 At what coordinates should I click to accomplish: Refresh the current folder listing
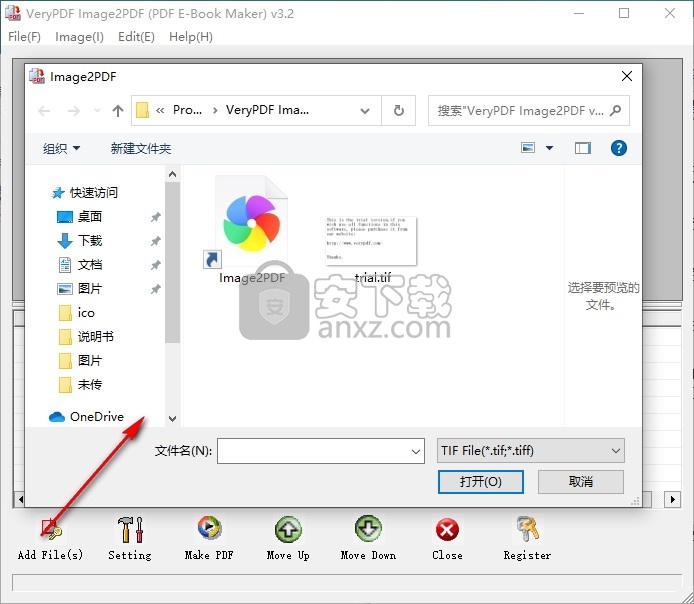pos(399,110)
